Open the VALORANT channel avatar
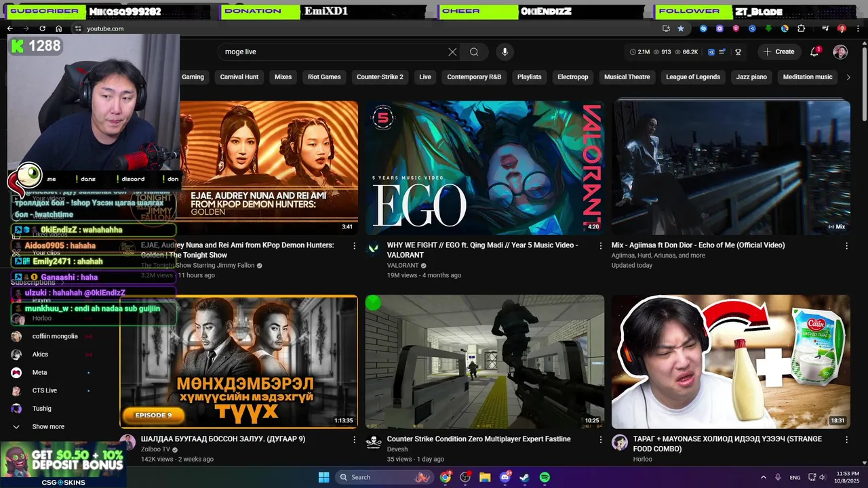 (373, 249)
